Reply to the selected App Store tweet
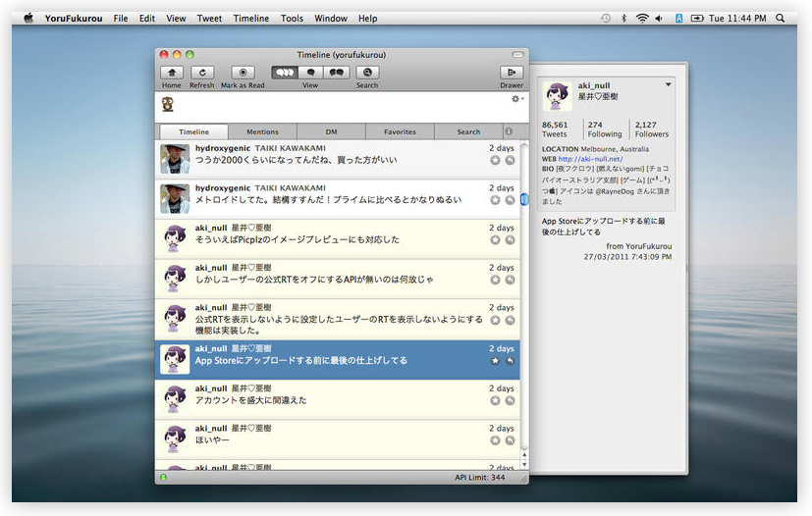 [511, 361]
